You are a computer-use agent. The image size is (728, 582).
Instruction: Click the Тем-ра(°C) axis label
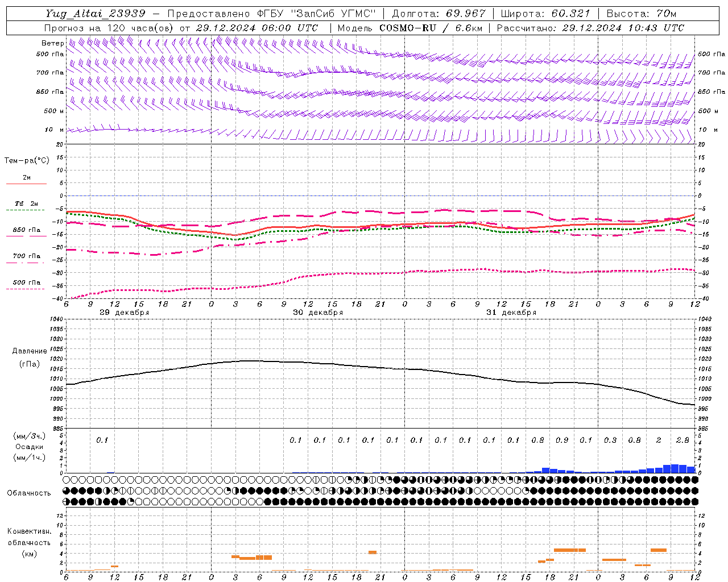(27, 161)
